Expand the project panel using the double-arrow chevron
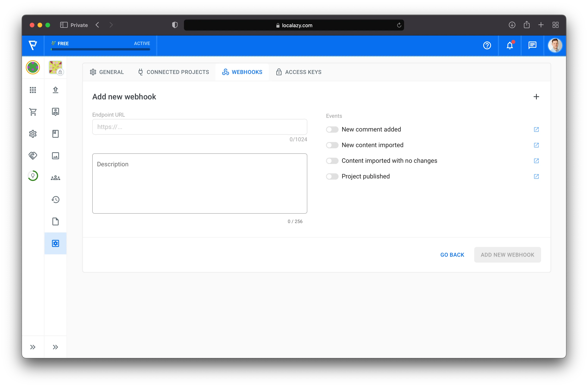588x387 pixels. pyautogui.click(x=55, y=347)
